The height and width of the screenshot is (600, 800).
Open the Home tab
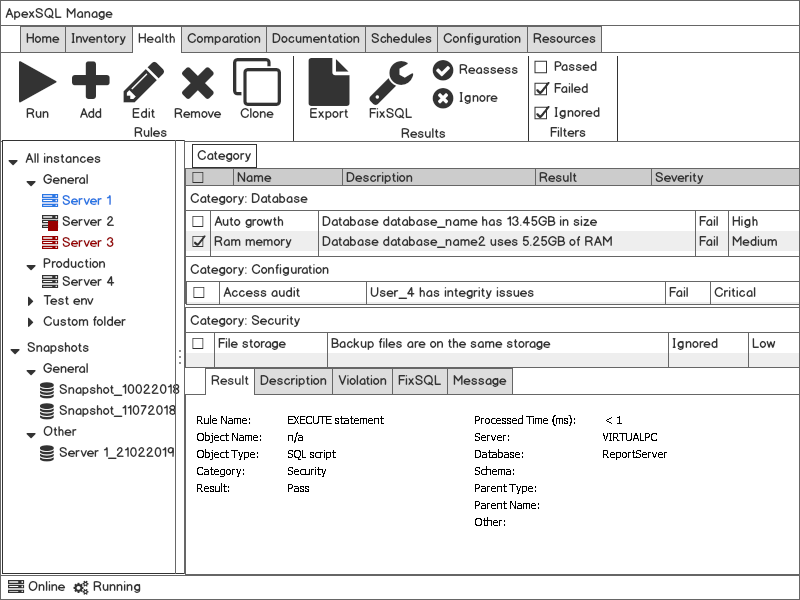(42, 39)
